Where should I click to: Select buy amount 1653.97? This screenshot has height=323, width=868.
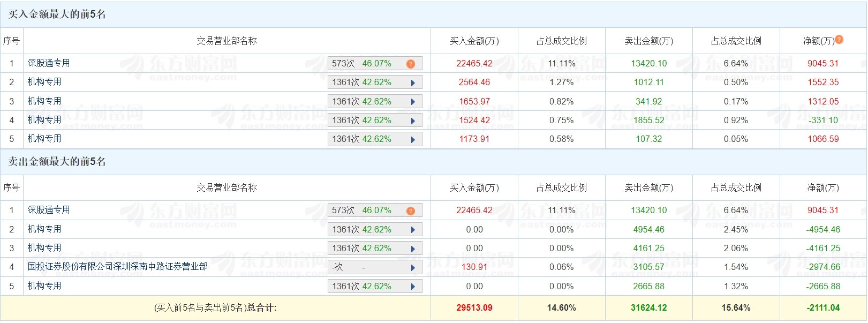474,101
